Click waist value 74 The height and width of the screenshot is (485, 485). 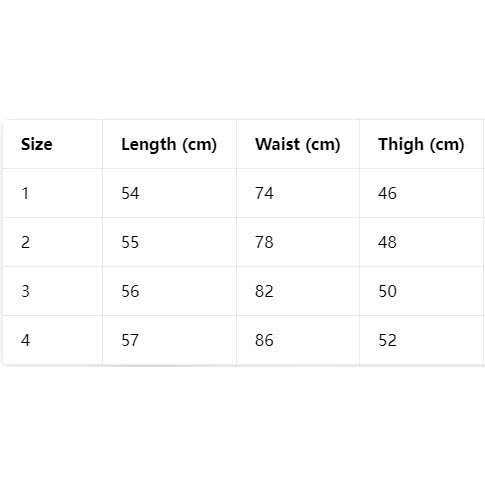pos(264,193)
